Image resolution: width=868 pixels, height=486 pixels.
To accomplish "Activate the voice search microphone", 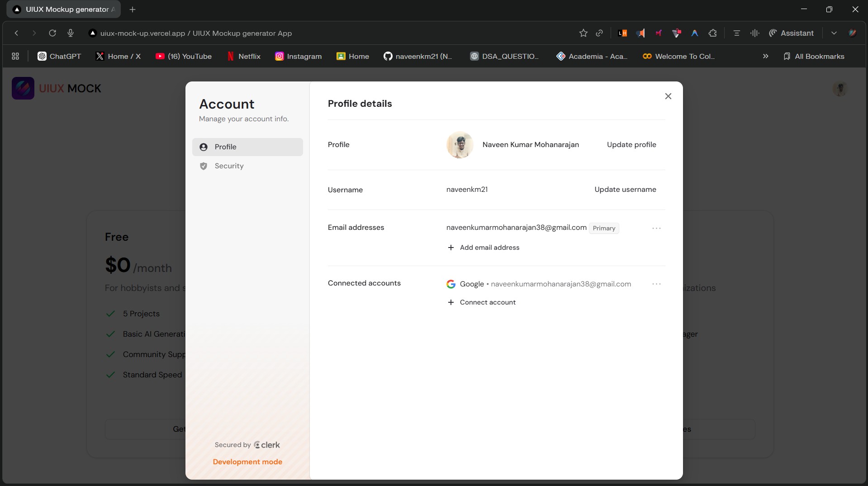I will (71, 33).
